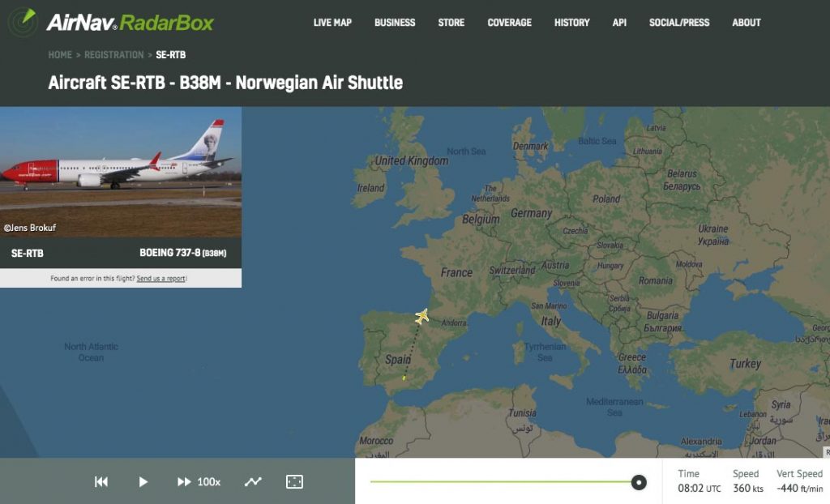Viewport: 830px width, 504px height.
Task: Click the Italy label on the map
Action: [551, 321]
